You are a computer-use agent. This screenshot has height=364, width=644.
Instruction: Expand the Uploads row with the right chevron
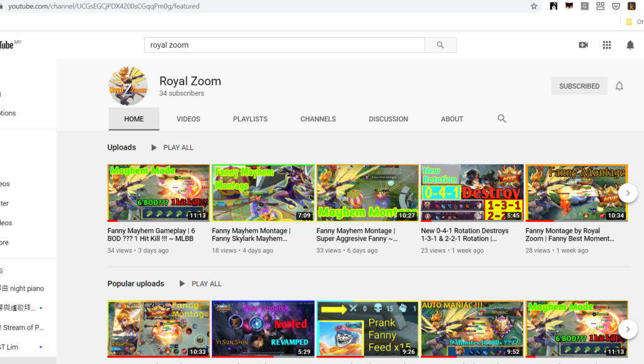(628, 193)
